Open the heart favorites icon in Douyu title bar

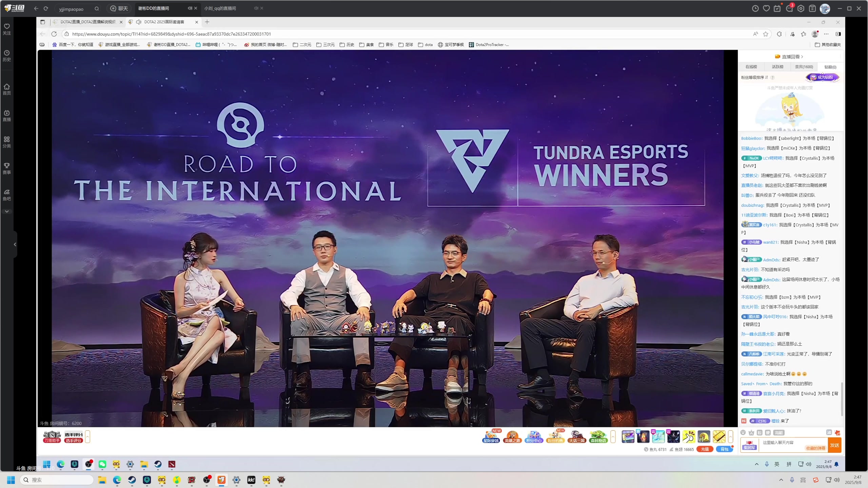766,8
